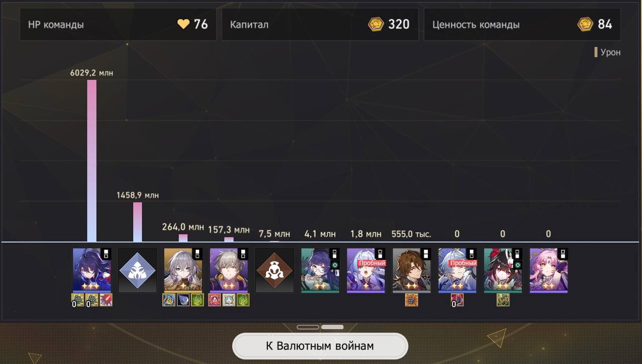Click the 1458,9 млн damage bar

(x=137, y=222)
